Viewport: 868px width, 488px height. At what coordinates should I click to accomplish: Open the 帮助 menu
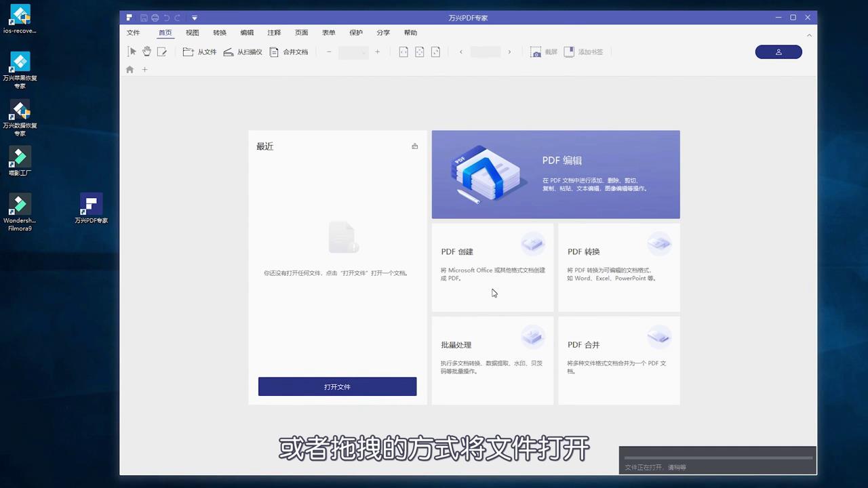[410, 33]
